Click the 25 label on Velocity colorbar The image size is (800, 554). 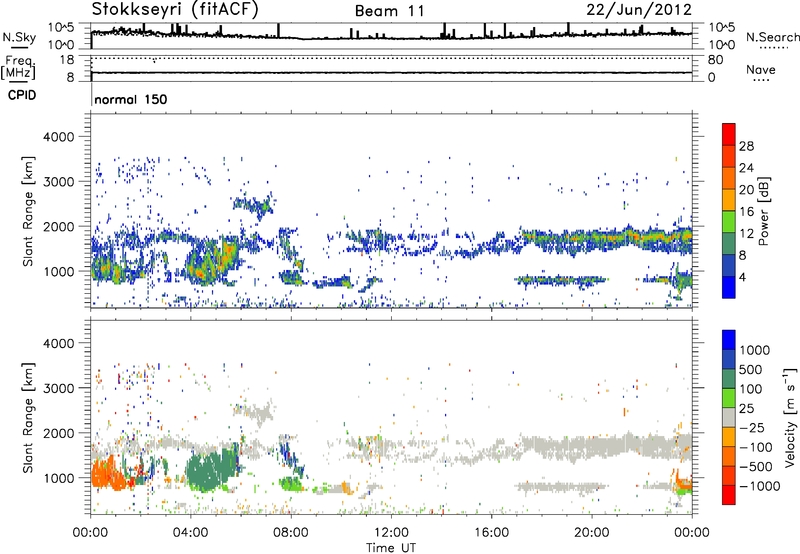point(746,408)
